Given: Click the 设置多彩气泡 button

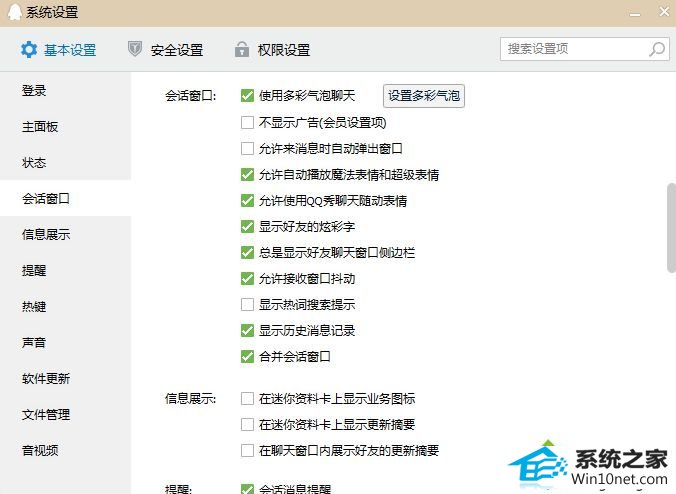Looking at the screenshot, I should click(424, 96).
